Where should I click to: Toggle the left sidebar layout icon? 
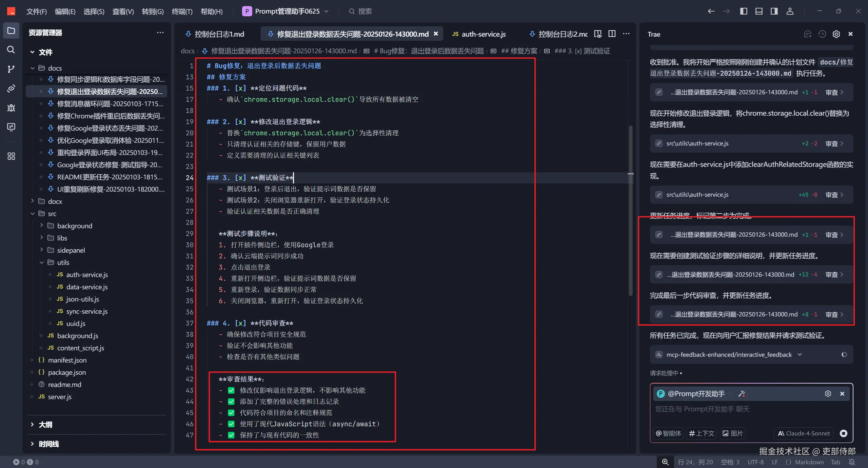click(x=744, y=11)
